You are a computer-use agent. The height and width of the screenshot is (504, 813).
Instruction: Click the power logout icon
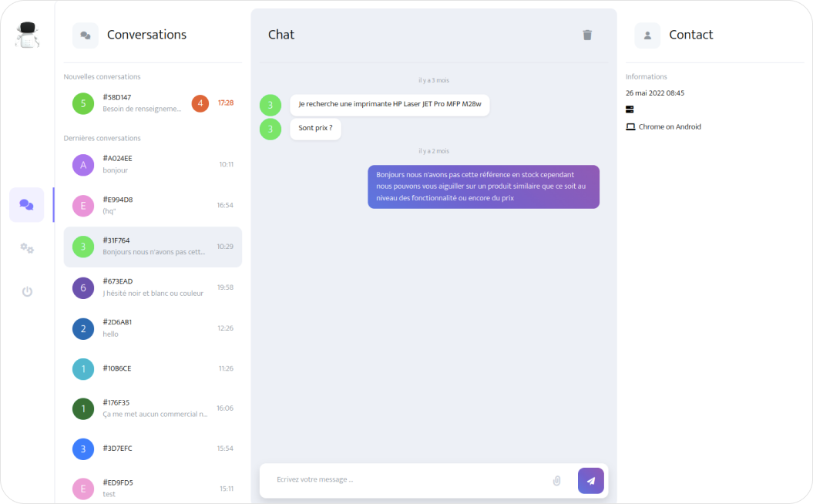click(27, 291)
